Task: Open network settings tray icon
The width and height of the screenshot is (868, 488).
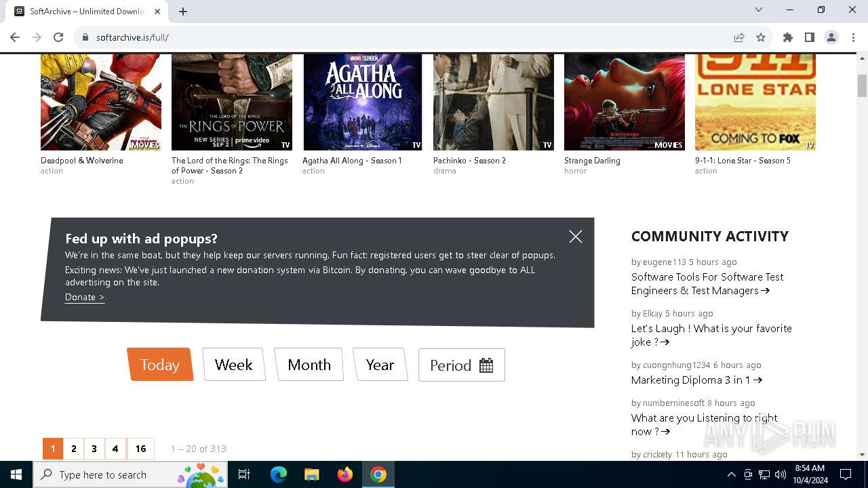Action: [764, 474]
